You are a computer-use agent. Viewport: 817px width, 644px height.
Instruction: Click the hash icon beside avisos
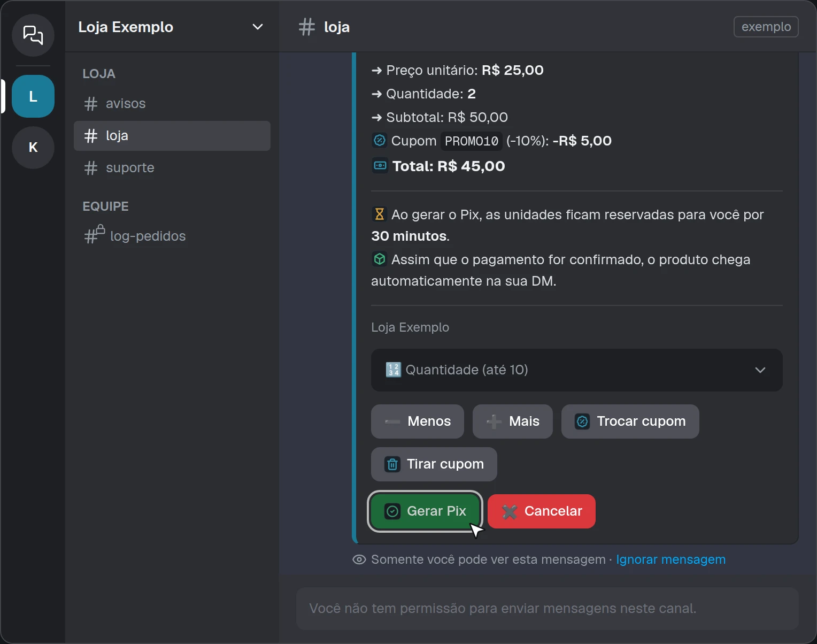91,104
